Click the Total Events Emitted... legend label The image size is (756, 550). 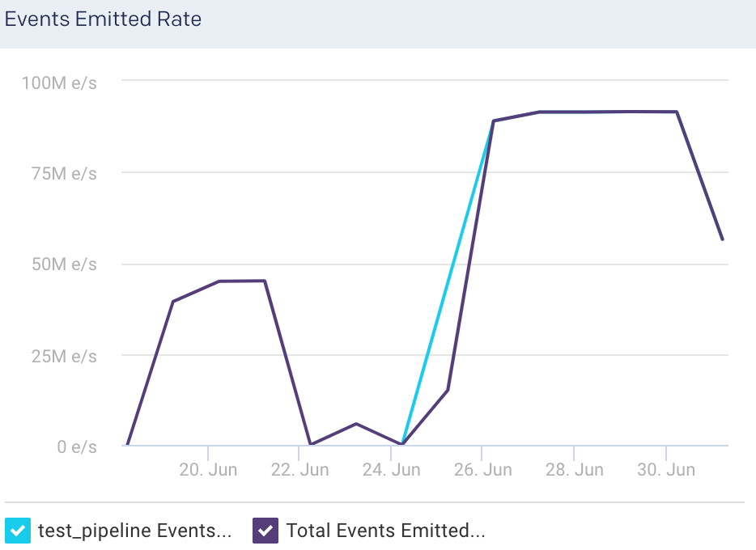point(385,531)
